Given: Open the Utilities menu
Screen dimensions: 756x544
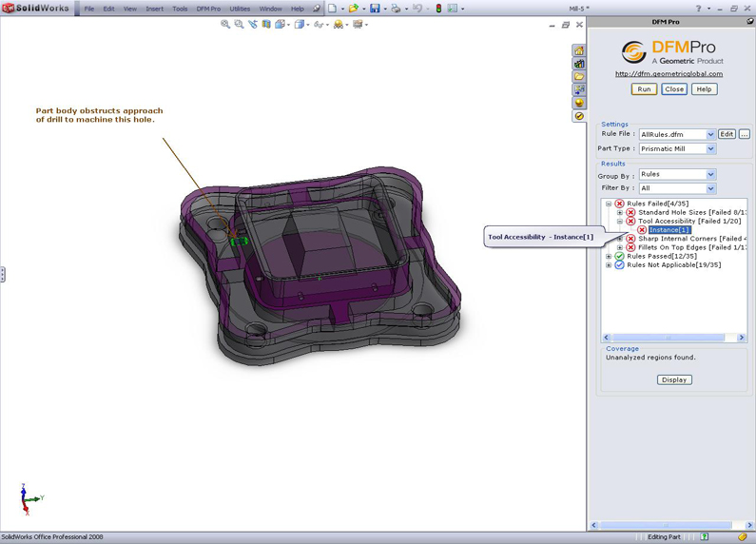Looking at the screenshot, I should (x=240, y=9).
